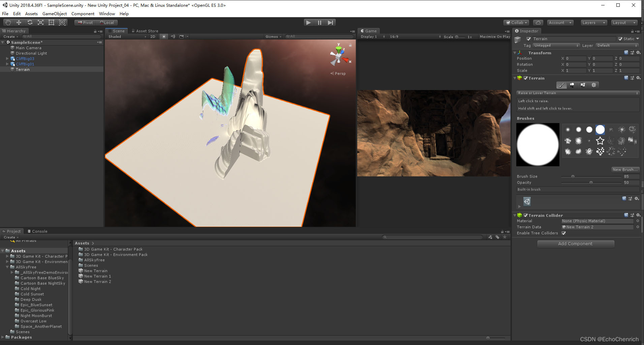
Task: Open the Display 1 dropdown
Action: [x=372, y=36]
